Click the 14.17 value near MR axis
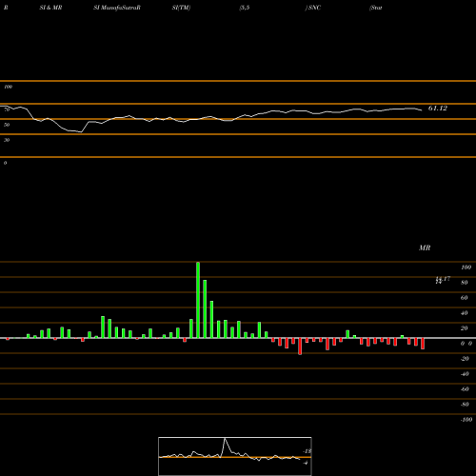The image size is (476, 476). [443, 279]
